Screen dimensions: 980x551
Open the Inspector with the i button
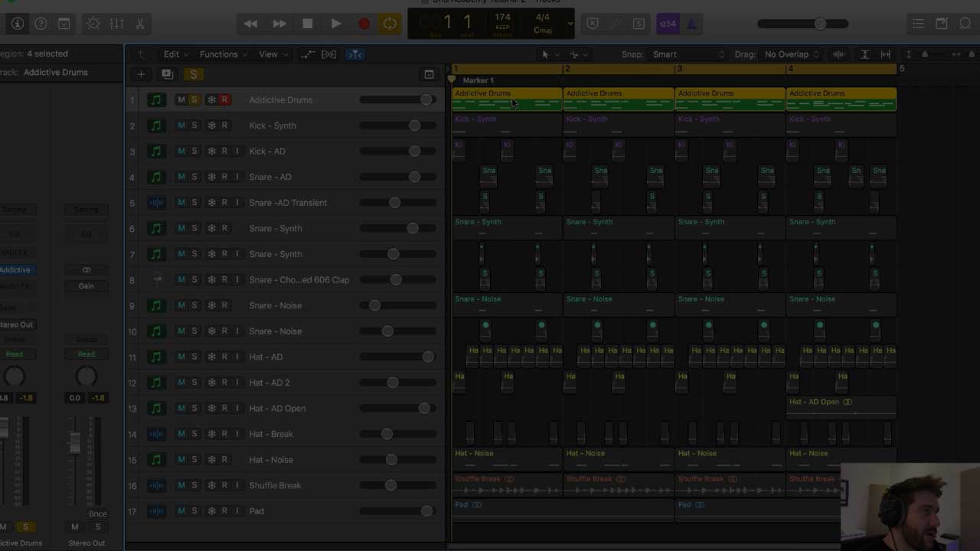(x=18, y=24)
